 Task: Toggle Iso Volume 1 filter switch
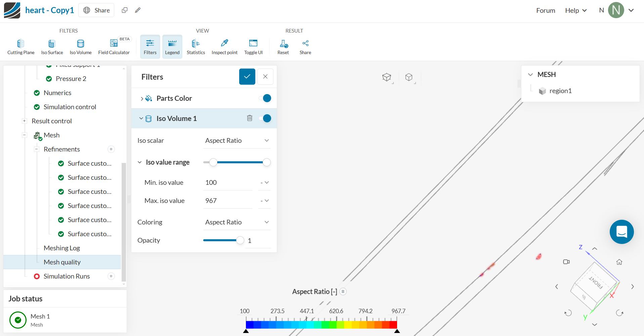(x=265, y=118)
